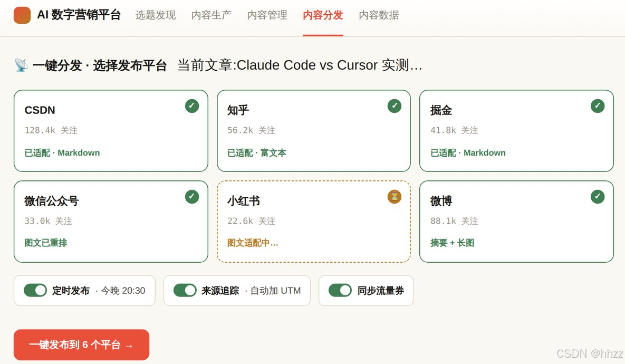
Task: Click the green checkmark on CSDN card
Action: click(x=192, y=106)
